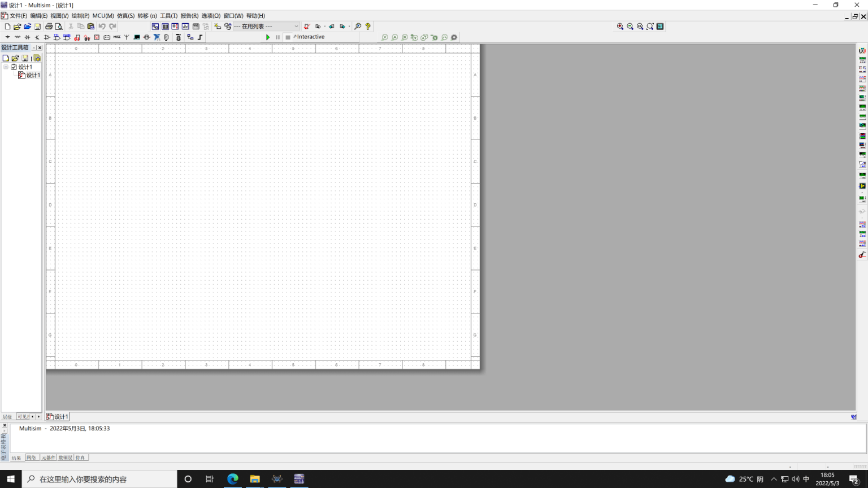Click Interactive simulation settings label
Image resolution: width=868 pixels, height=488 pixels.
[310, 37]
